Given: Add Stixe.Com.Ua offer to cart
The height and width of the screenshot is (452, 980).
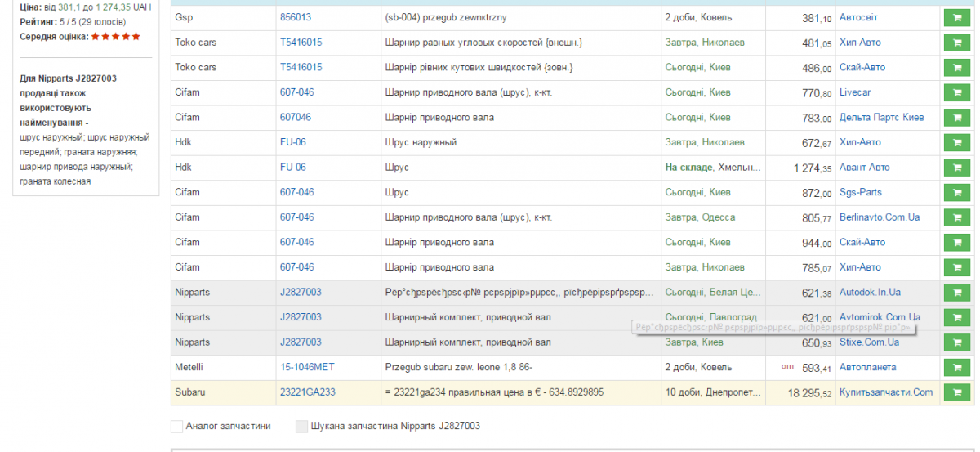Looking at the screenshot, I should pos(956,342).
